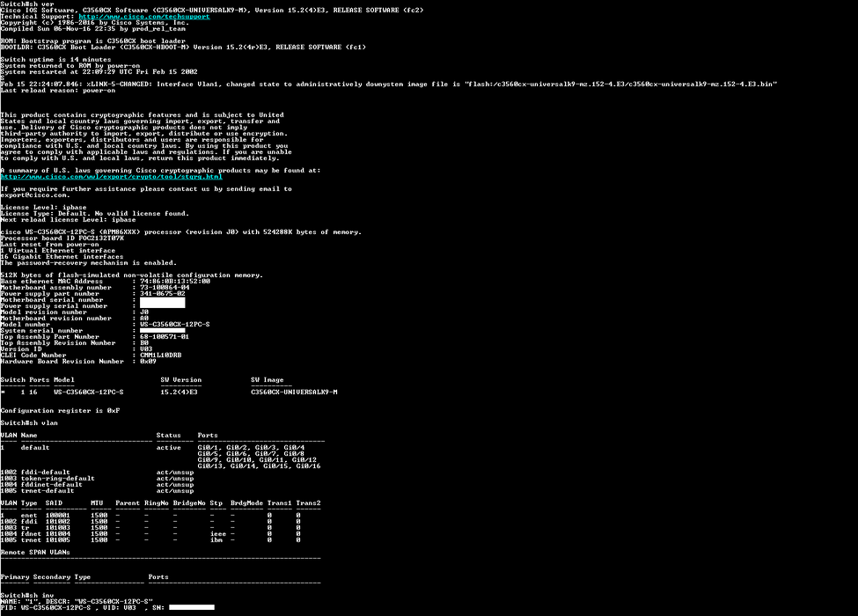Click the 'MTU' column header
858x616 pixels.
coord(97,502)
